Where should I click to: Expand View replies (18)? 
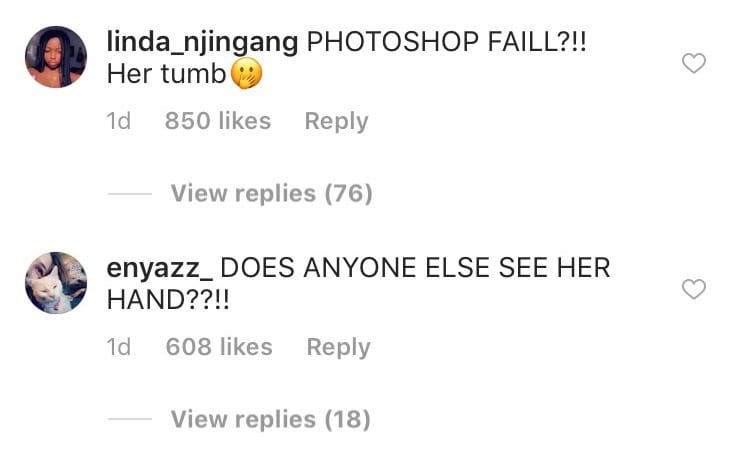pos(271,420)
